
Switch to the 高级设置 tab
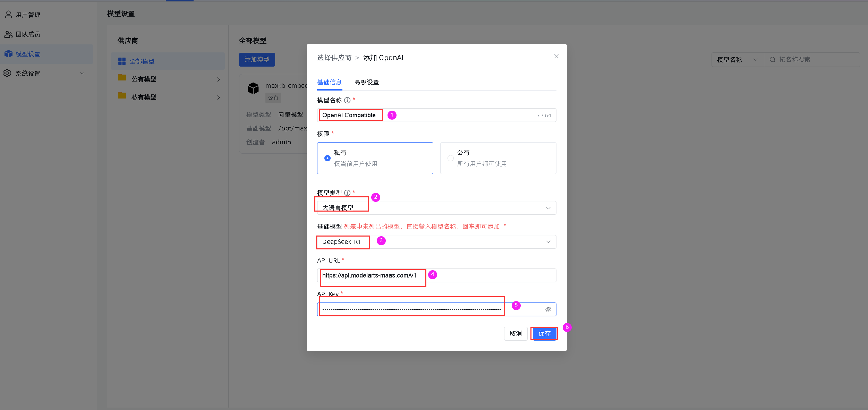[366, 82]
